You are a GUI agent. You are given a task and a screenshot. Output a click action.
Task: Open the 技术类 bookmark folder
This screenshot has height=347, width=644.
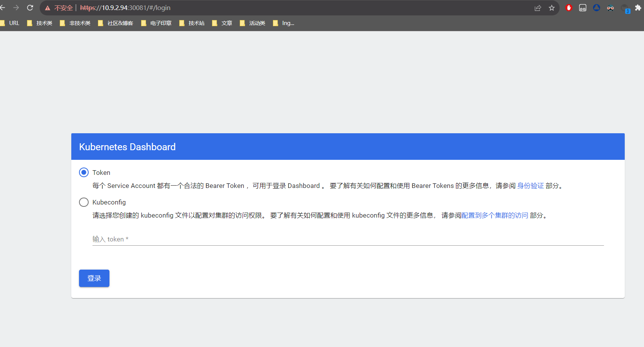pos(40,23)
